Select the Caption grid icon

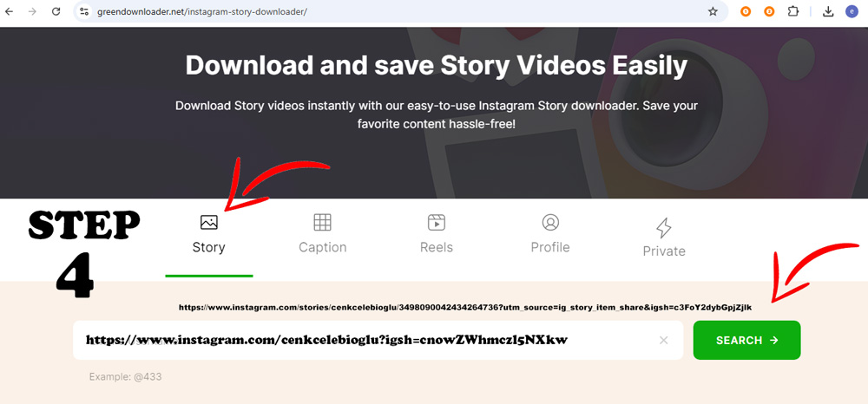tap(322, 222)
